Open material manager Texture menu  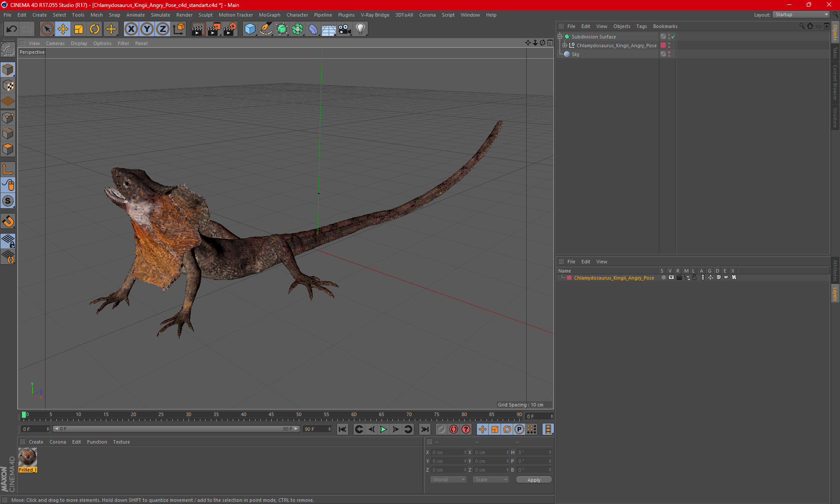click(121, 442)
